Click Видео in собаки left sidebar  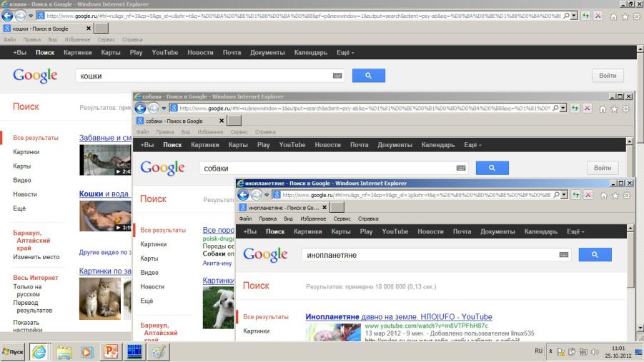point(149,273)
